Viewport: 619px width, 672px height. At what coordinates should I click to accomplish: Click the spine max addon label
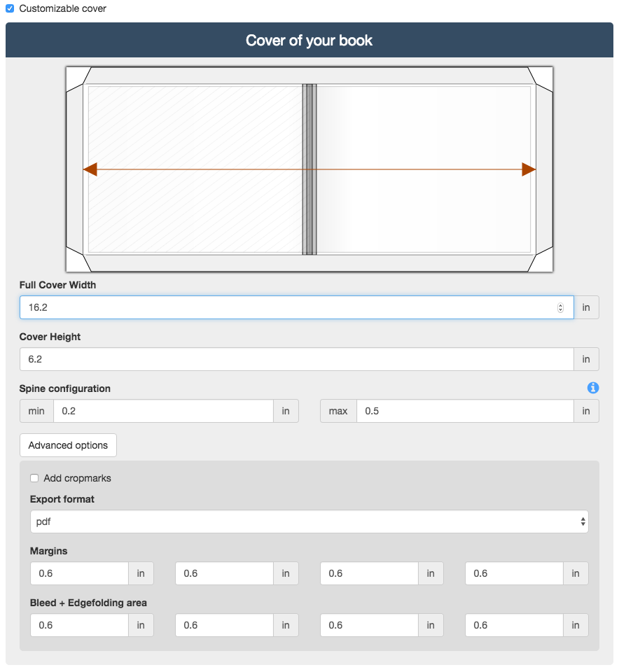(338, 411)
